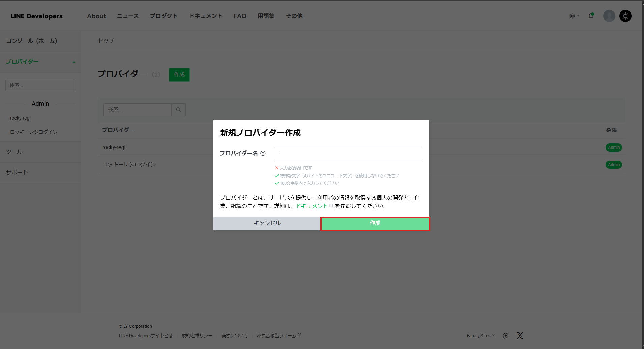Open サポート in the sidebar
The image size is (644, 349).
tap(17, 172)
